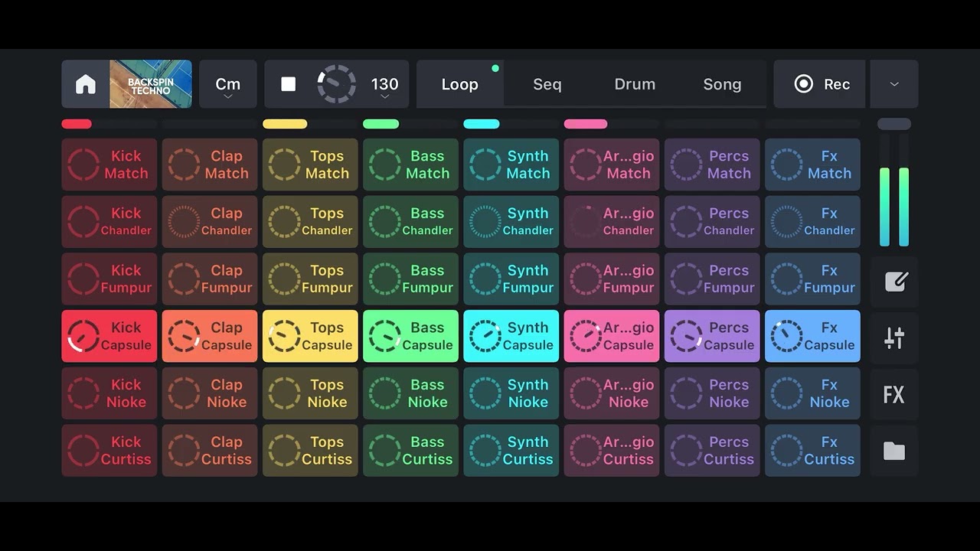This screenshot has width=980, height=551.
Task: Click the green Bass column indicator
Action: [381, 124]
